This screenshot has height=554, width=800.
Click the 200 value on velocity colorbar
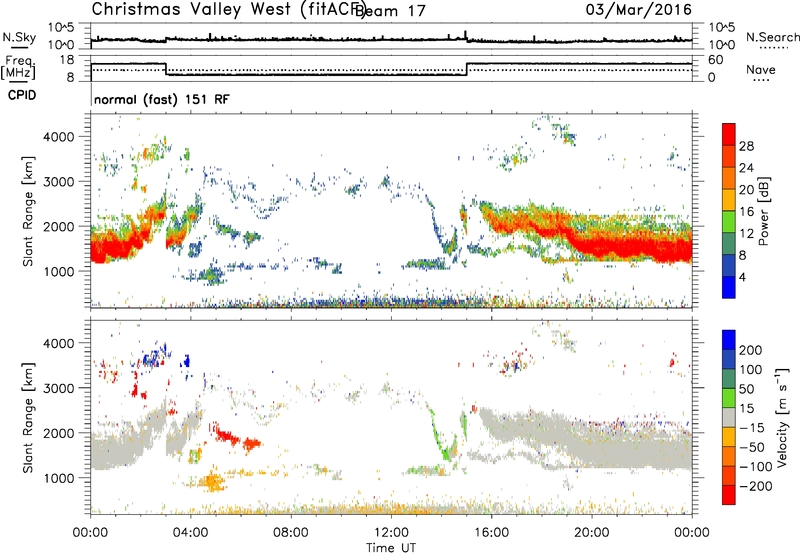coord(751,350)
